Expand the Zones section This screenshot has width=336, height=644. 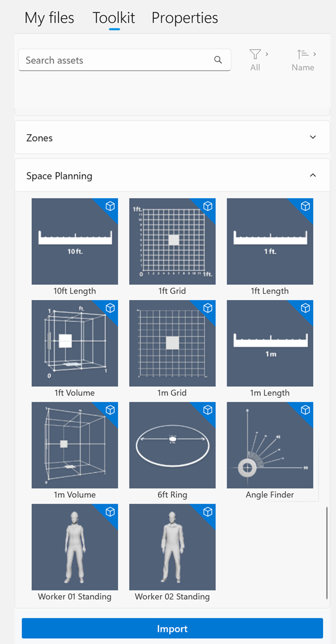click(x=172, y=137)
